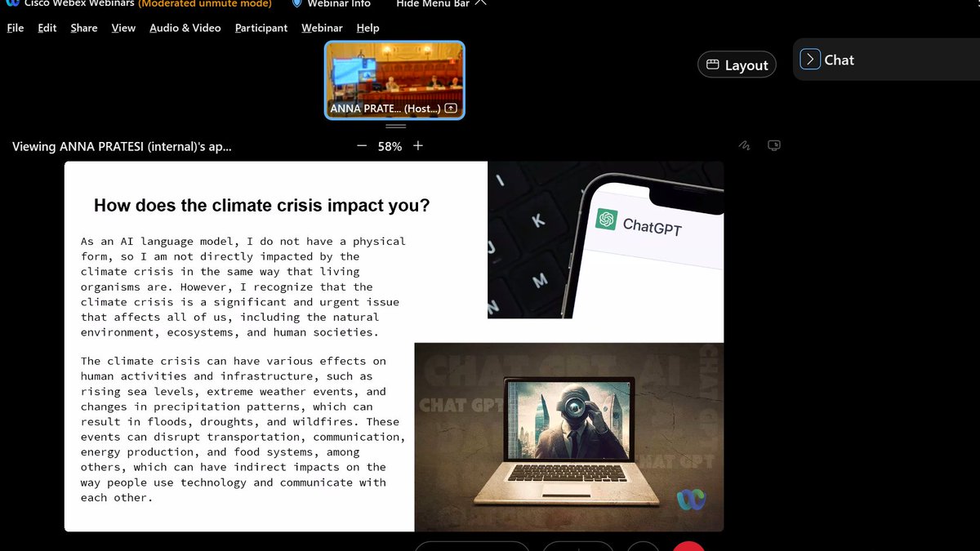Click the thumbnail strip collapse handle
The width and height of the screenshot is (980, 551).
(395, 127)
